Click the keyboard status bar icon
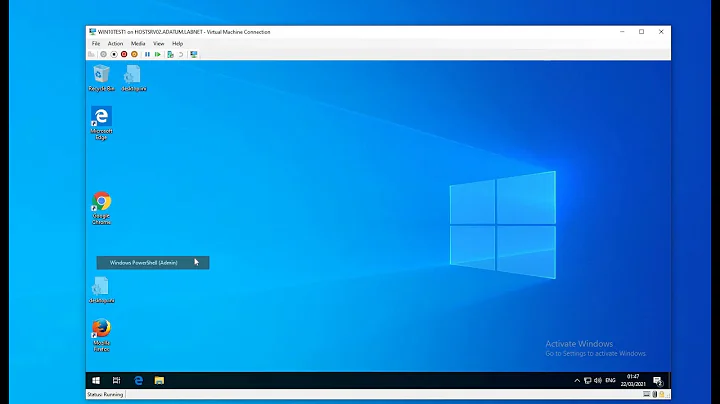Viewport: 720px width, 404px height. tap(647, 394)
